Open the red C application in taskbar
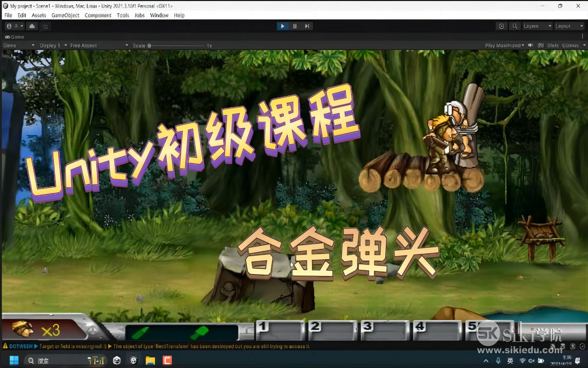The height and width of the screenshot is (368, 588). point(167,360)
